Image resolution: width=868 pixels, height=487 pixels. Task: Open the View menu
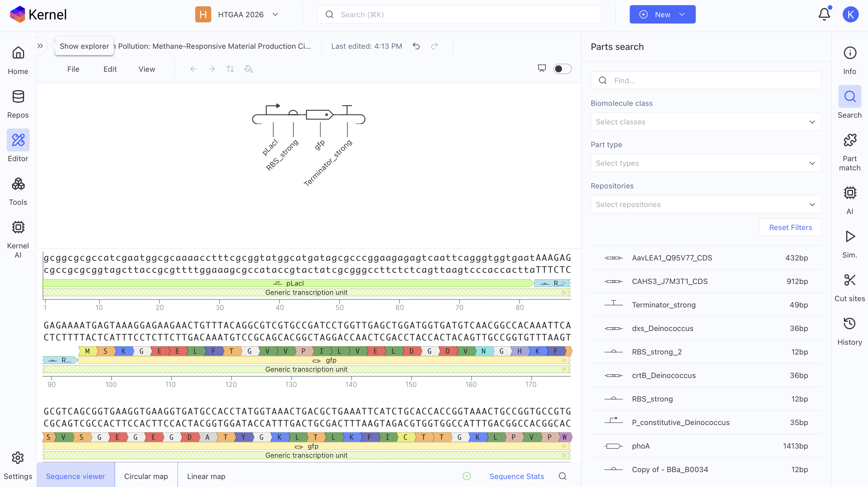click(x=147, y=69)
